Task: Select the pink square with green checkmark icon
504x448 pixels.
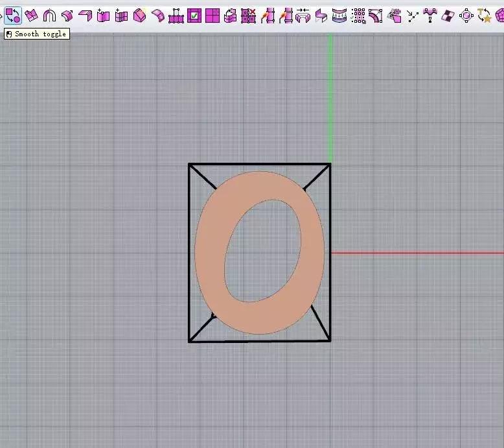Action: [x=194, y=16]
